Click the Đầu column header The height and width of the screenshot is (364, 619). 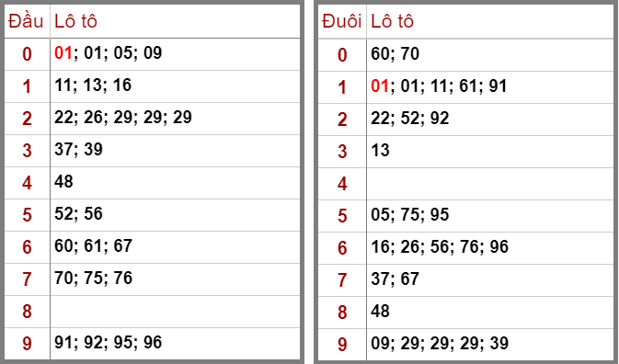27,21
